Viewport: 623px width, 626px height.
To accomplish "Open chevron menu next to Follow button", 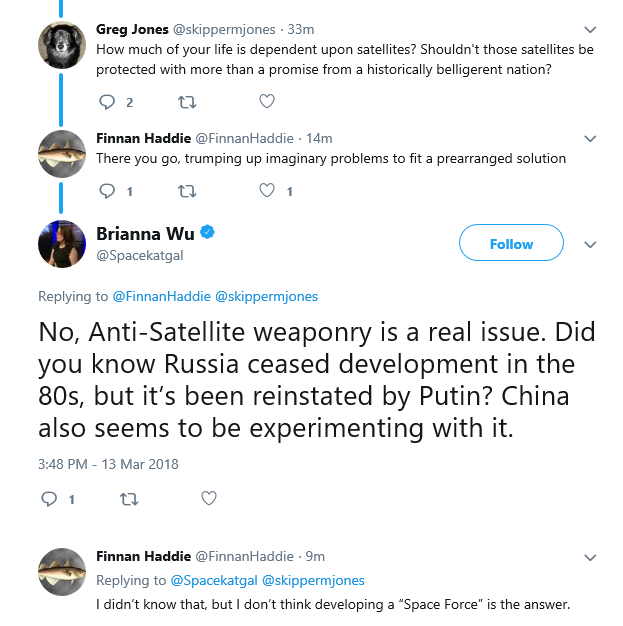I will [590, 244].
